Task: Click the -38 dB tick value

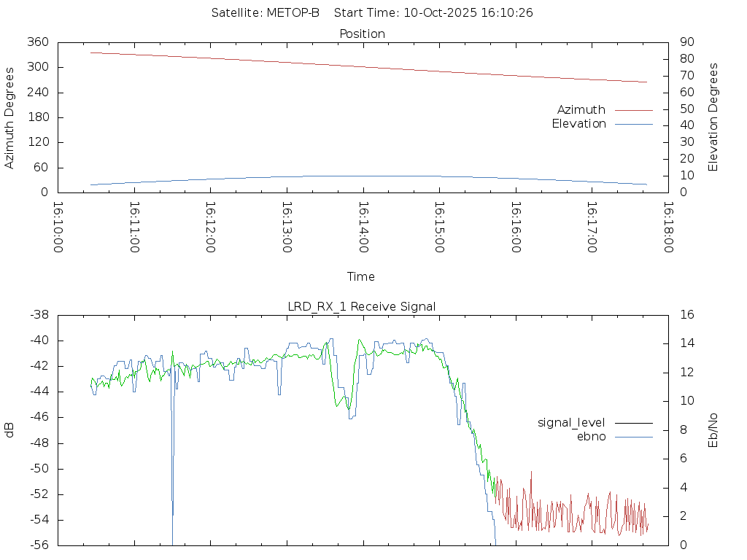Action: click(39, 315)
